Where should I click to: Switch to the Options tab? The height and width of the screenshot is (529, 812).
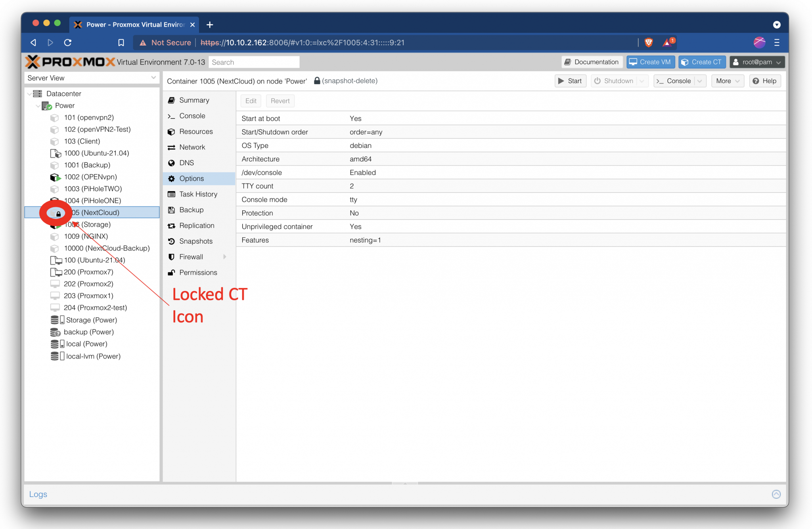[192, 178]
